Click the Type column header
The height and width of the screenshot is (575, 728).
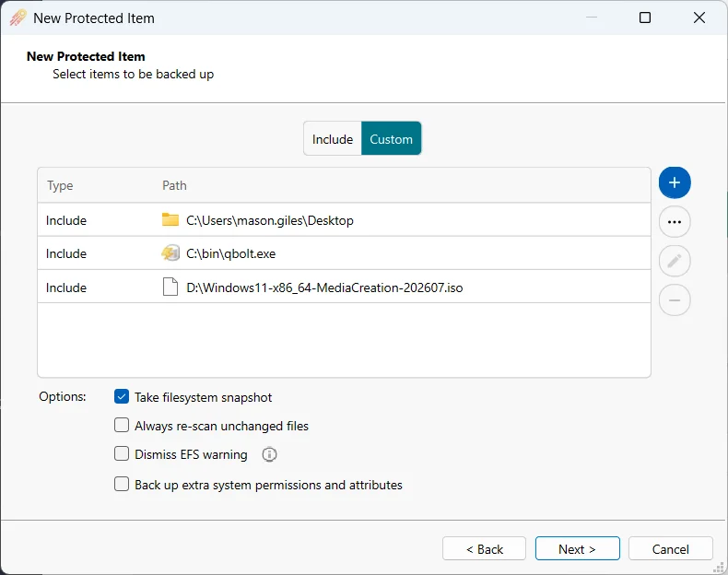[x=60, y=185]
